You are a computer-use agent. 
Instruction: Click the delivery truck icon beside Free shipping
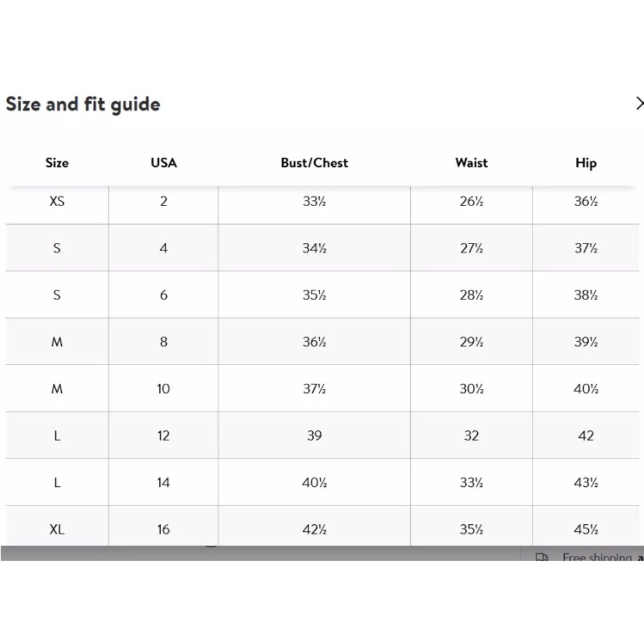[x=542, y=557]
